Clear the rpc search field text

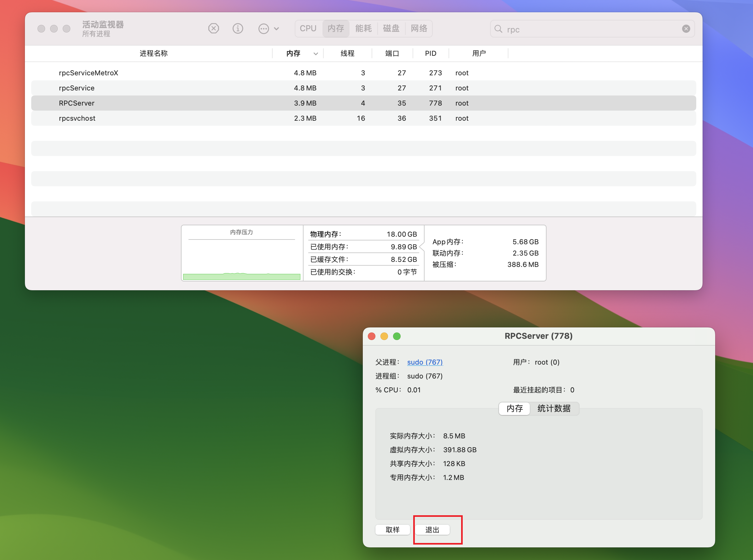pos(686,29)
